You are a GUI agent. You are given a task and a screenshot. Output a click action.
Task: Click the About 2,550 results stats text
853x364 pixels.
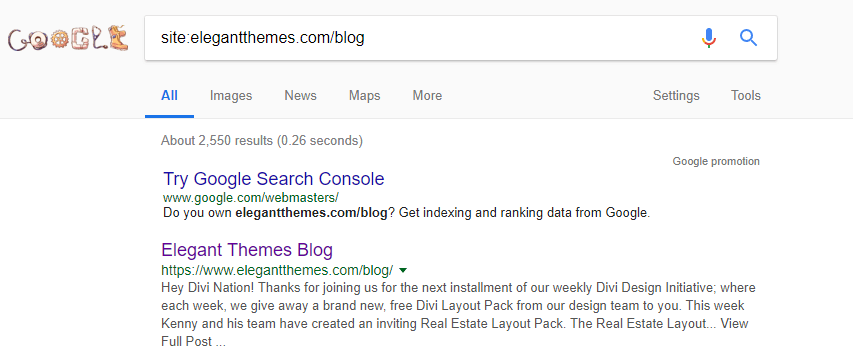262,141
